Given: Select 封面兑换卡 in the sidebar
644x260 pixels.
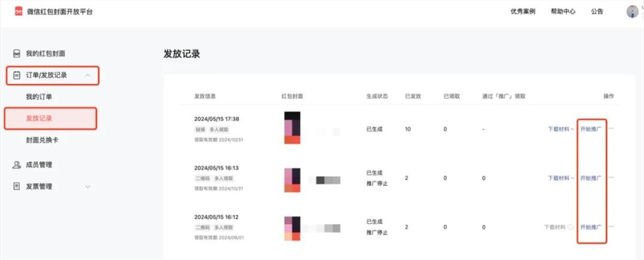Looking at the screenshot, I should [43, 140].
